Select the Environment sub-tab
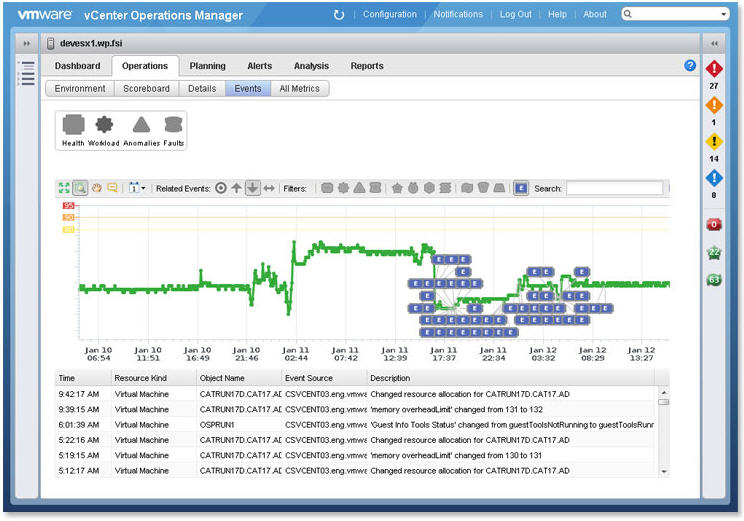 [x=80, y=89]
